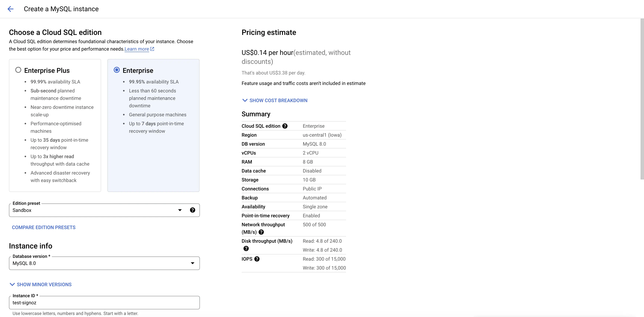Viewport: 644px width, 317px height.
Task: Click 'Write: 4.8 of 240.0' value
Action: [x=322, y=250]
